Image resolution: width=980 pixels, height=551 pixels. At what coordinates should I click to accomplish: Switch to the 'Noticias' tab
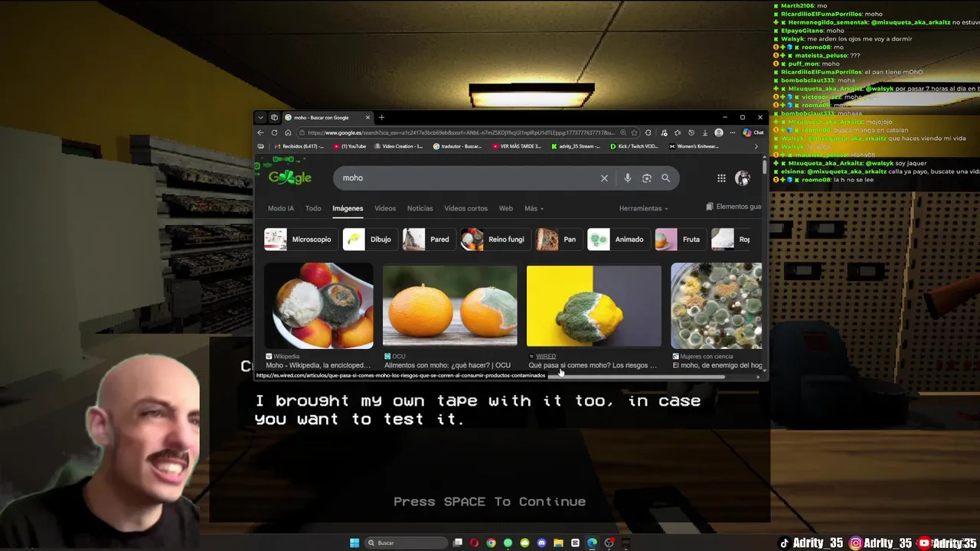click(x=420, y=208)
